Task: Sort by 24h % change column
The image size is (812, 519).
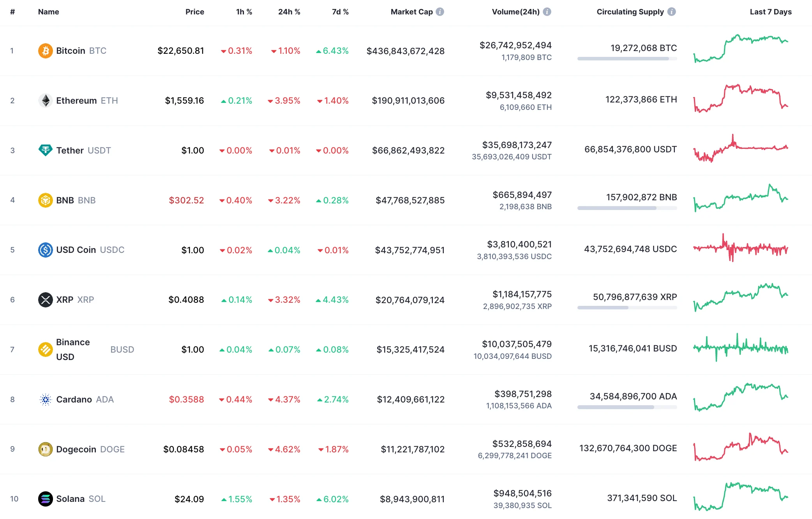Action: tap(289, 12)
